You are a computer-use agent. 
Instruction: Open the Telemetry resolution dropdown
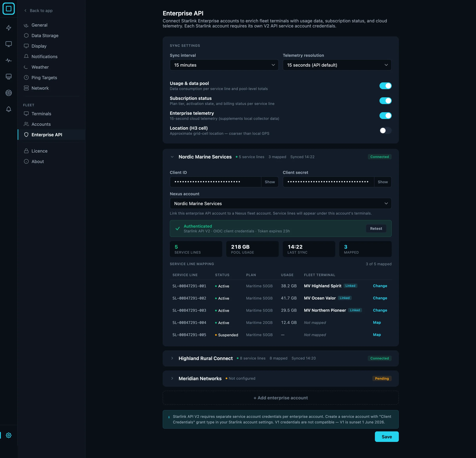click(337, 65)
